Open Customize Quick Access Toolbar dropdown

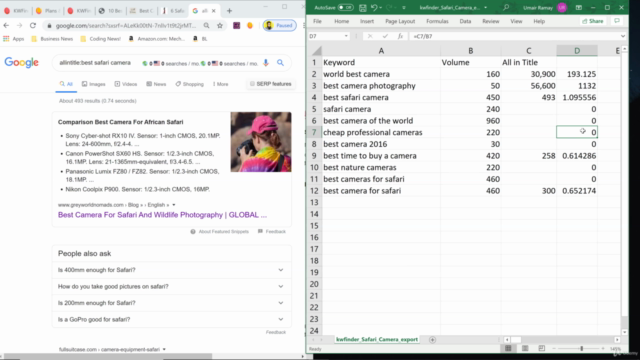[x=404, y=7]
